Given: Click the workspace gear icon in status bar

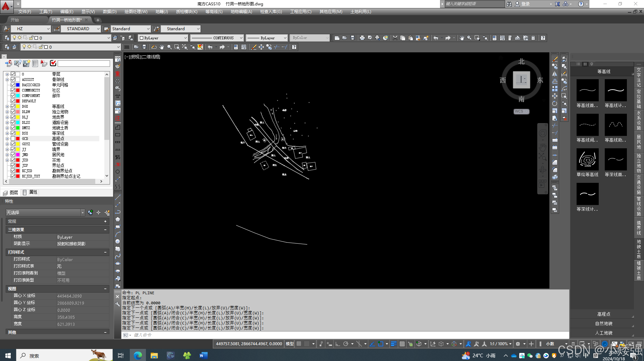Looking at the screenshot, I should coord(518,344).
